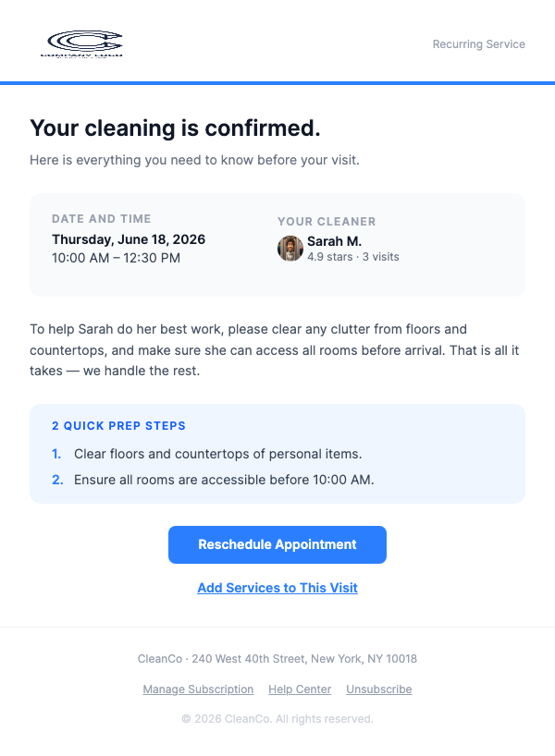
Task: Click the Reschedule Appointment button
Action: 277,544
